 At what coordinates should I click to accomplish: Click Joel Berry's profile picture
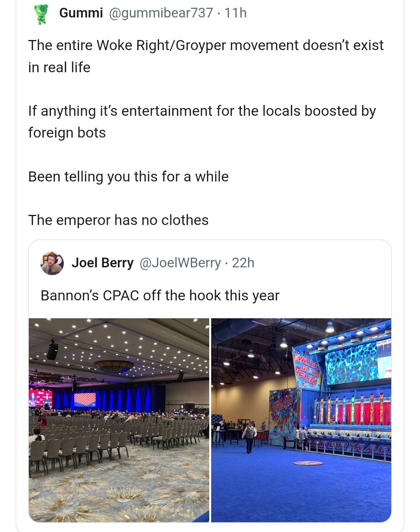(52, 263)
